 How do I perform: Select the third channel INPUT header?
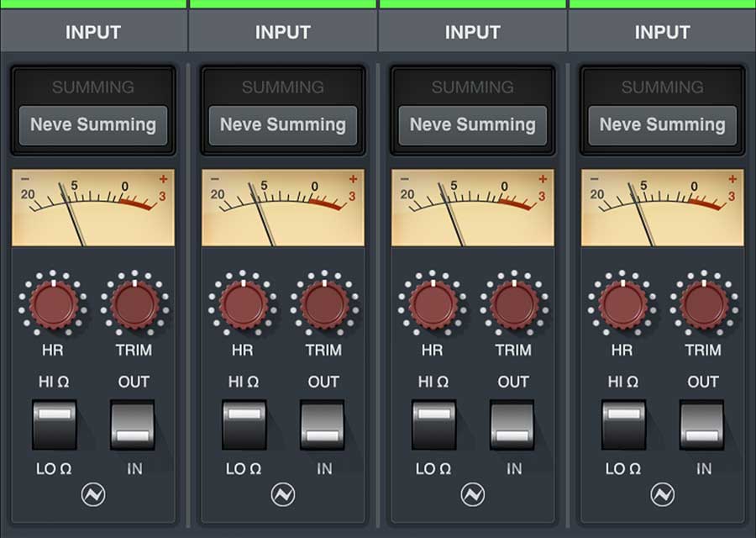[x=472, y=31]
